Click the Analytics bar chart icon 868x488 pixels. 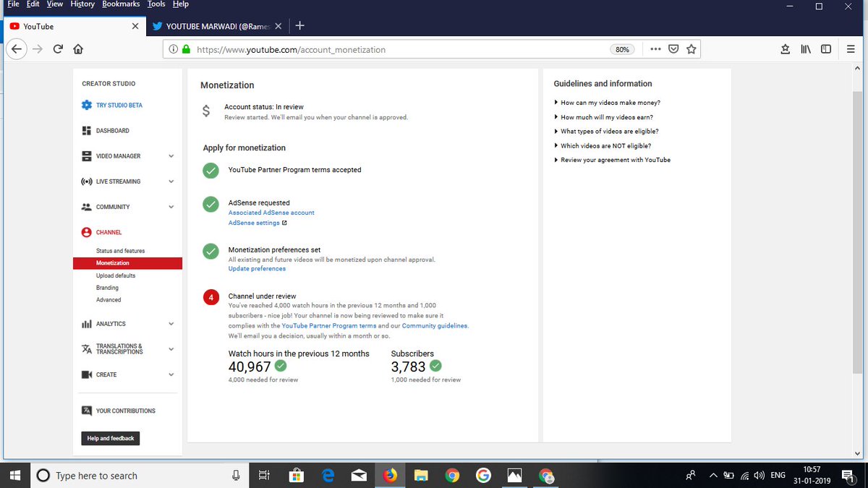[x=87, y=324]
